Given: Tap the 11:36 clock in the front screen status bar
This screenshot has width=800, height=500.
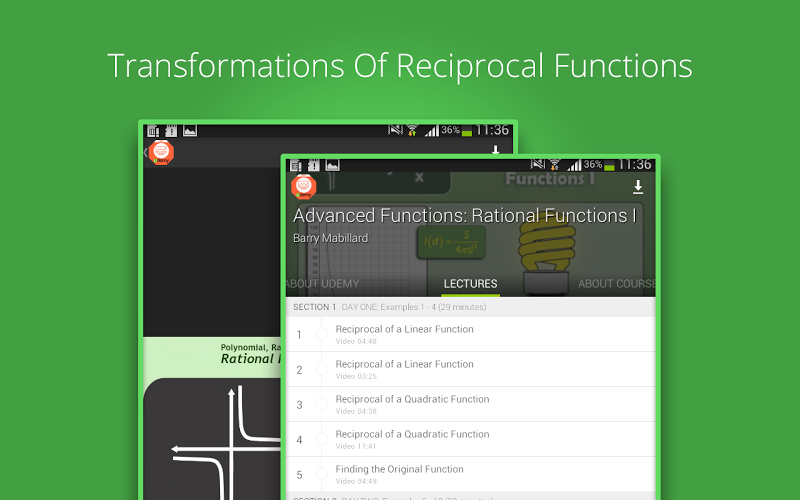Looking at the screenshot, I should click(x=635, y=164).
